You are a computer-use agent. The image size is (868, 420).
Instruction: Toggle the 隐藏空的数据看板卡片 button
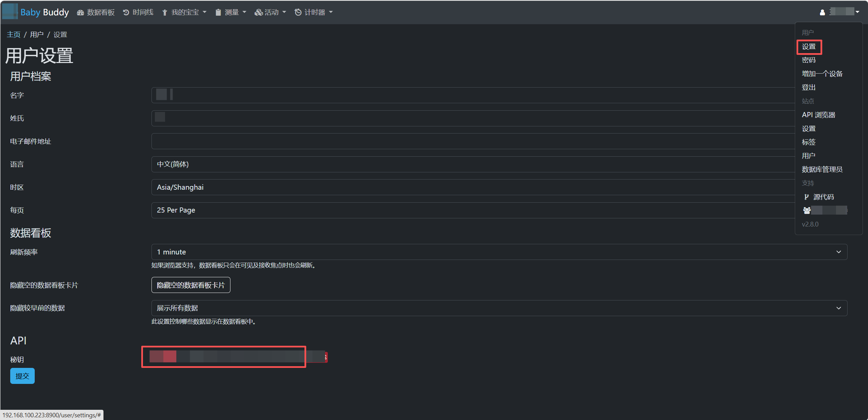coord(191,285)
